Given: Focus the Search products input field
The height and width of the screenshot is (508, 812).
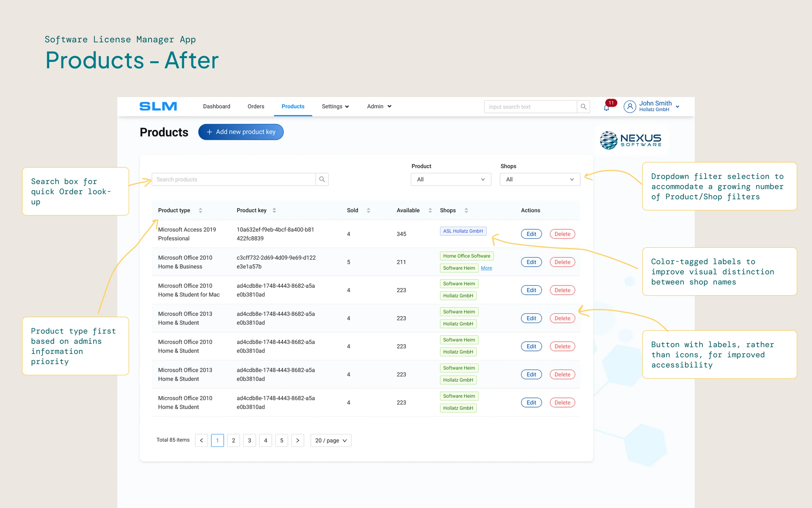Looking at the screenshot, I should (233, 179).
